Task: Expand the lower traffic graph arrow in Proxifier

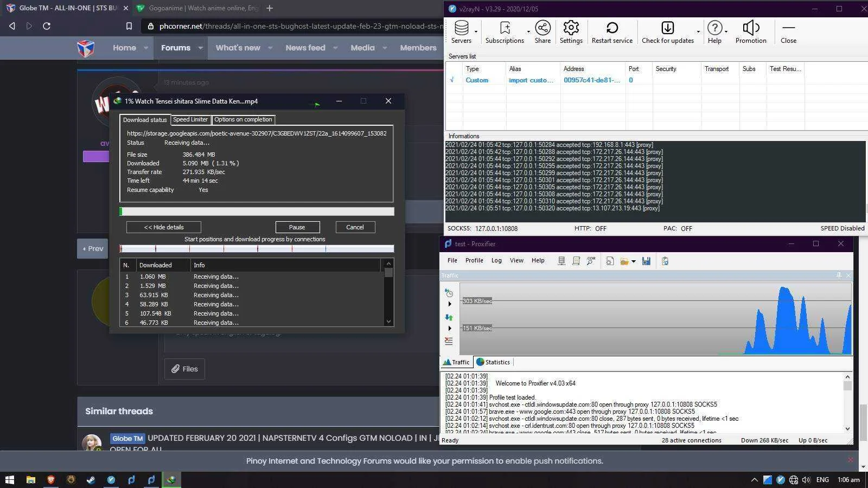Action: tap(449, 328)
